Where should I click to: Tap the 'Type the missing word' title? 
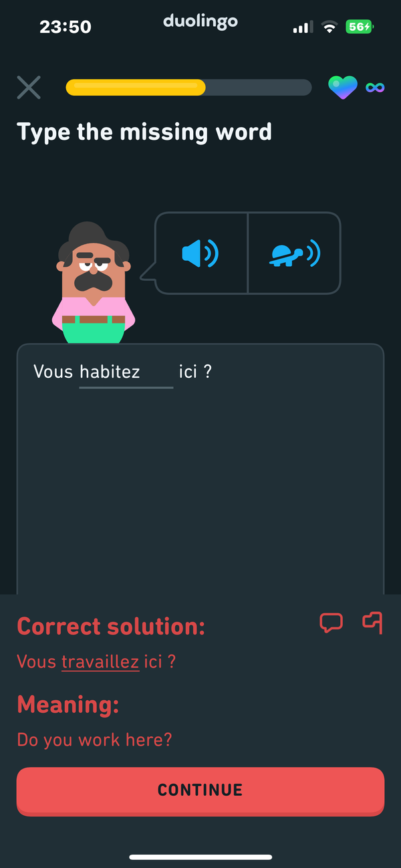tap(144, 132)
